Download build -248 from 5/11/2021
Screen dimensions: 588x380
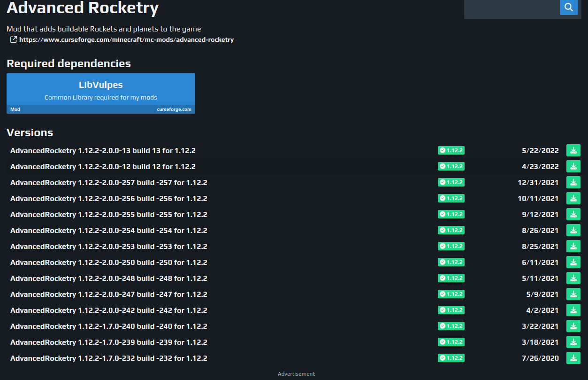(x=573, y=278)
